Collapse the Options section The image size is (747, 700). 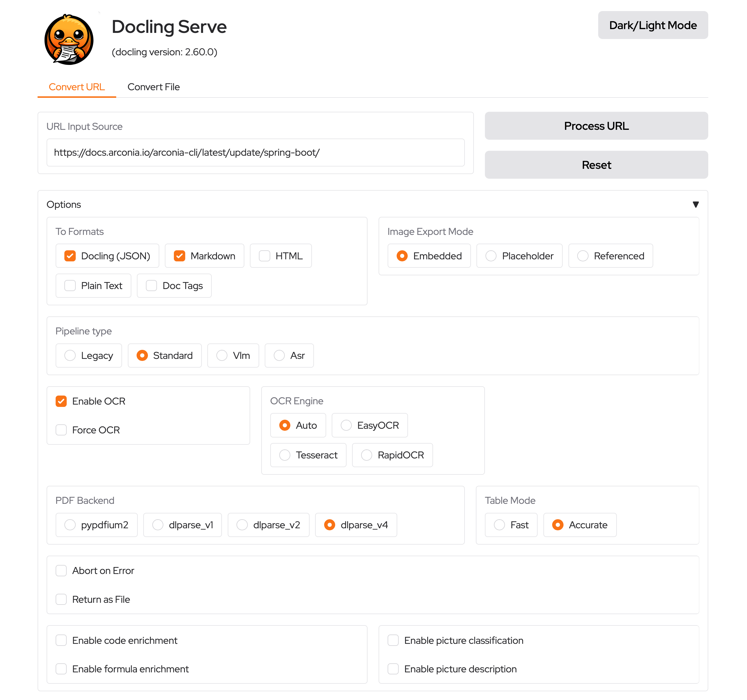click(695, 205)
